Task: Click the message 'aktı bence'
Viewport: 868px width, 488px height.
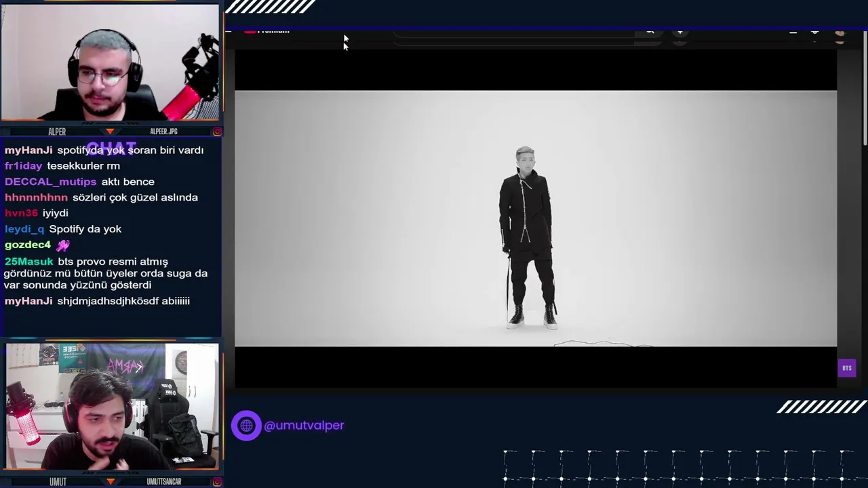Action: (x=127, y=182)
